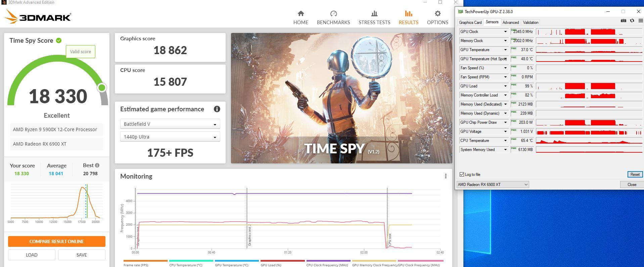644x267 pixels.
Task: Expand GPU Chip Power Draw sensor dropdown
Action: tap(505, 122)
